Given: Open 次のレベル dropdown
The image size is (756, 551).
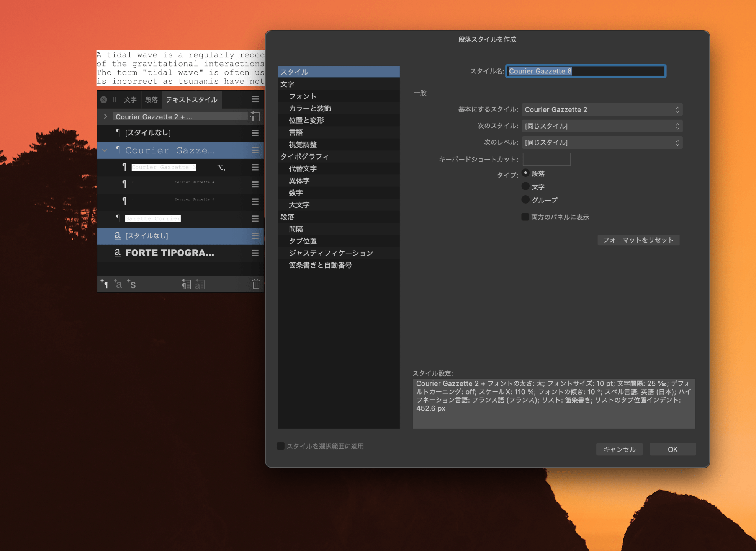Looking at the screenshot, I should 602,142.
